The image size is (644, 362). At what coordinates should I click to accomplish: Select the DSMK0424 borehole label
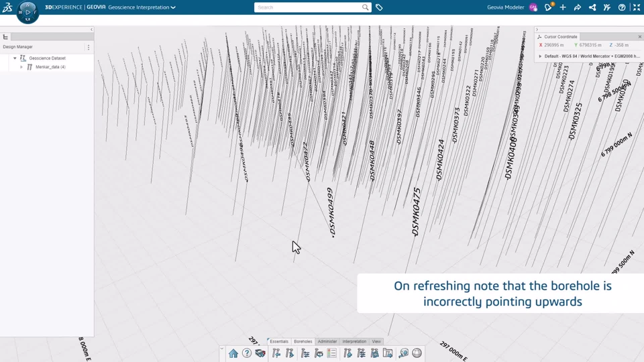point(440,160)
